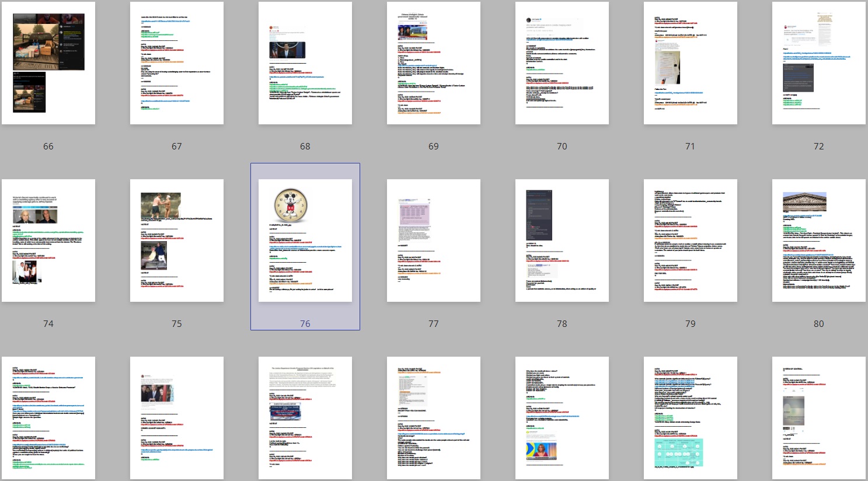Image resolution: width=868 pixels, height=481 pixels.
Task: Select page 71 thumbnail
Action: pyautogui.click(x=691, y=63)
